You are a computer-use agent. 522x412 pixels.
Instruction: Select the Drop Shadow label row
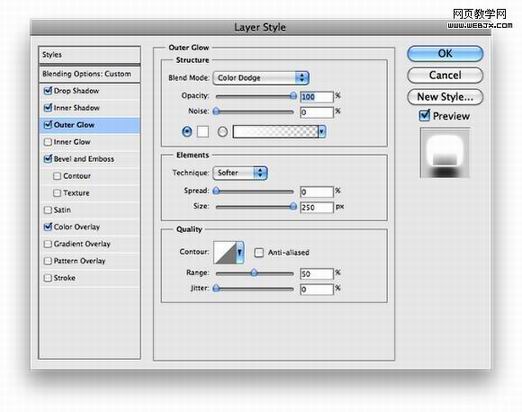tap(89, 91)
